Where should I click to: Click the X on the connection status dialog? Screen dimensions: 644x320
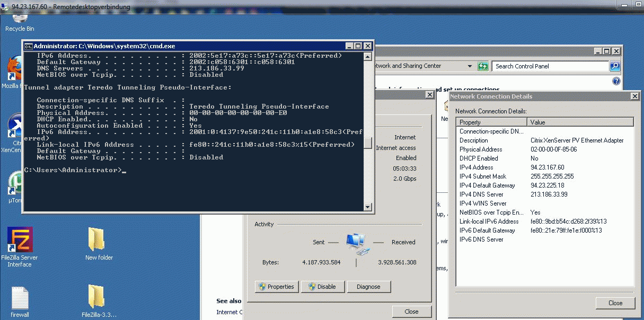429,94
